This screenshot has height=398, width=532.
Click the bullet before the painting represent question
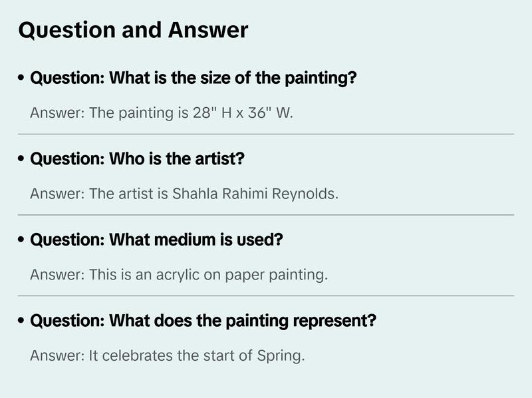coord(22,321)
